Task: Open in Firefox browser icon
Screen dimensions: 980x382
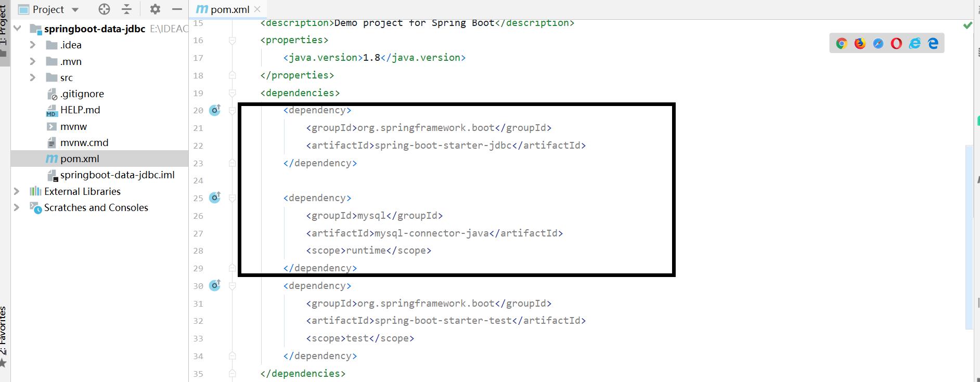Action: tap(860, 44)
